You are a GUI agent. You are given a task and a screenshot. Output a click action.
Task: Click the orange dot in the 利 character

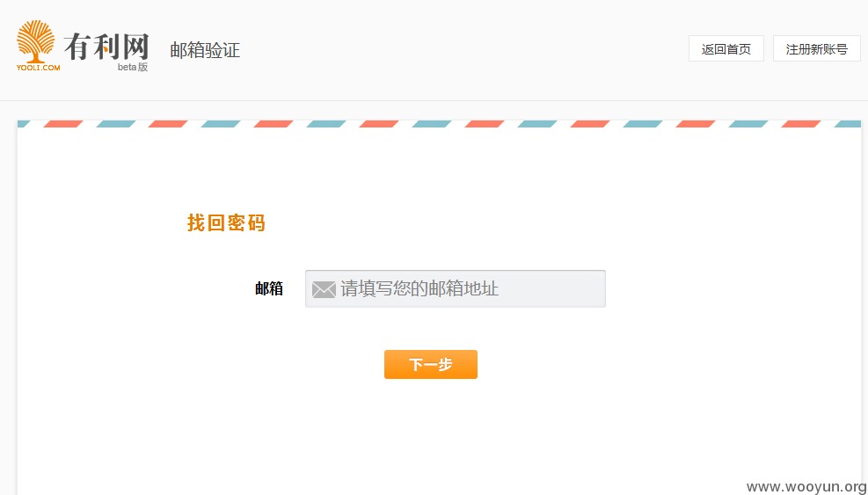(x=106, y=50)
